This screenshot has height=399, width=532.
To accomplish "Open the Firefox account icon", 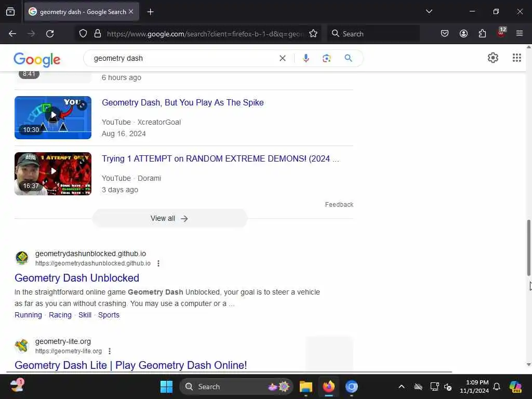I will (x=463, y=34).
